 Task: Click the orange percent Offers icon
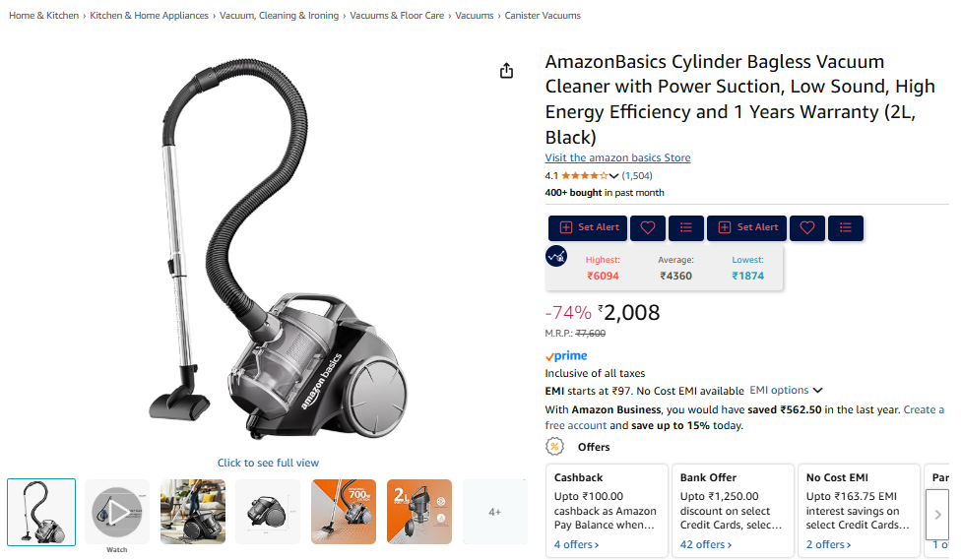554,447
